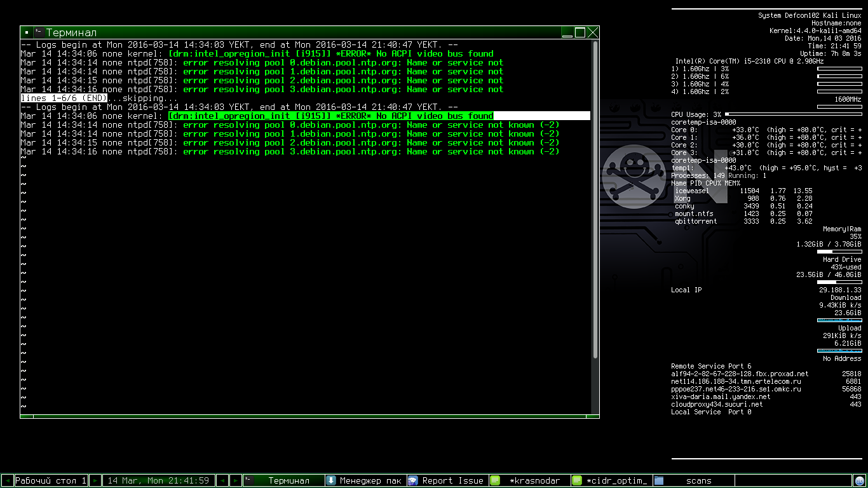The width and height of the screenshot is (868, 488).
Task: Open the window menu dot in Терминал title bar
Action: (26, 32)
